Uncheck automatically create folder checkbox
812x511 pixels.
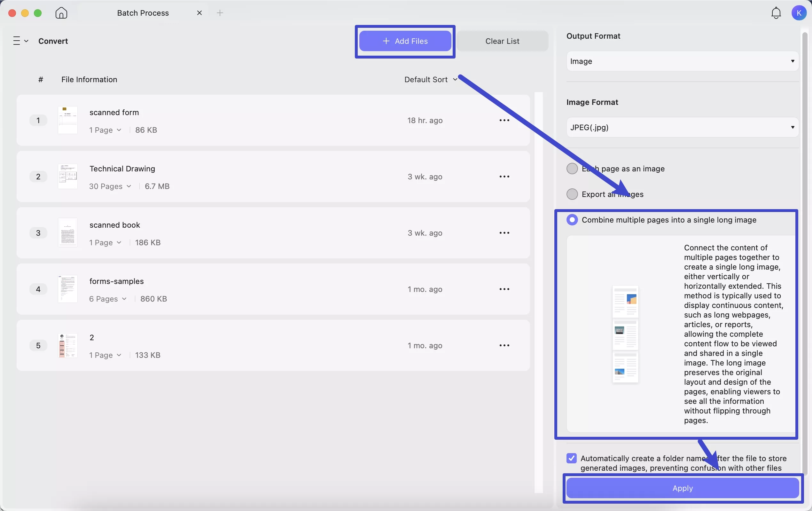pyautogui.click(x=572, y=458)
